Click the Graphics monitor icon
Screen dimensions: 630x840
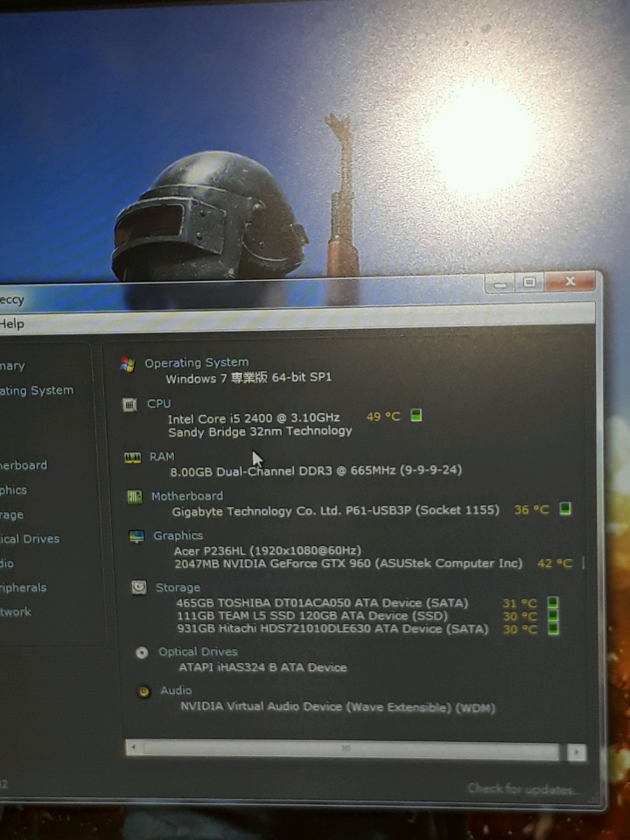[136, 536]
